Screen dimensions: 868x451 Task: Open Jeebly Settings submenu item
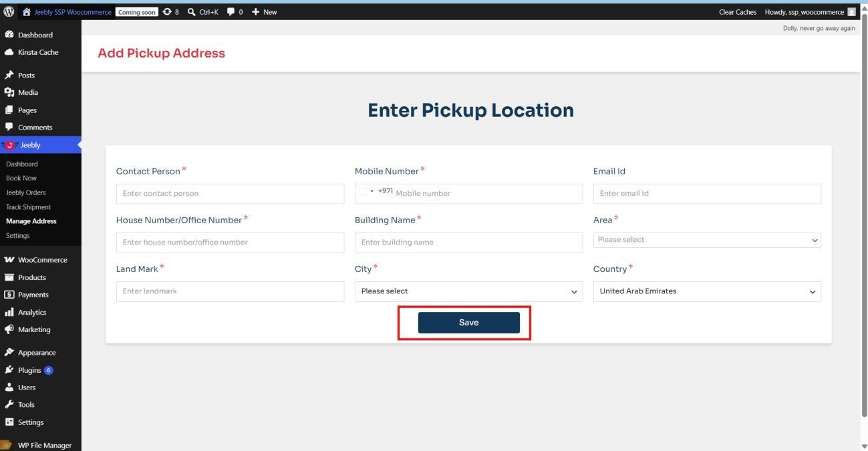(18, 236)
